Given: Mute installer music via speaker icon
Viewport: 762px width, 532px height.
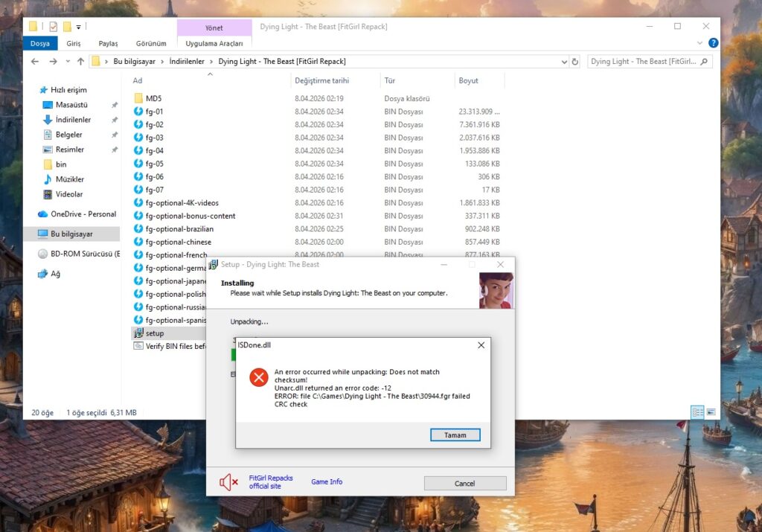Looking at the screenshot, I should pos(228,482).
